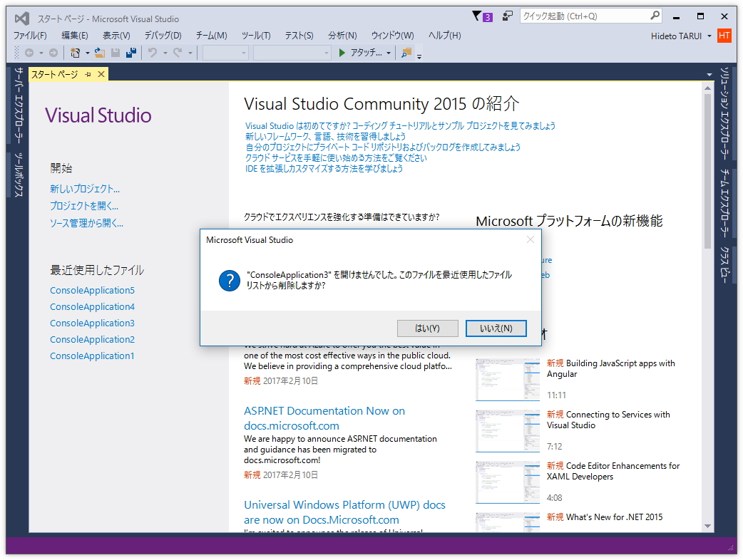
Task: Click the Quick Launch search magnifier icon
Action: 655,16
